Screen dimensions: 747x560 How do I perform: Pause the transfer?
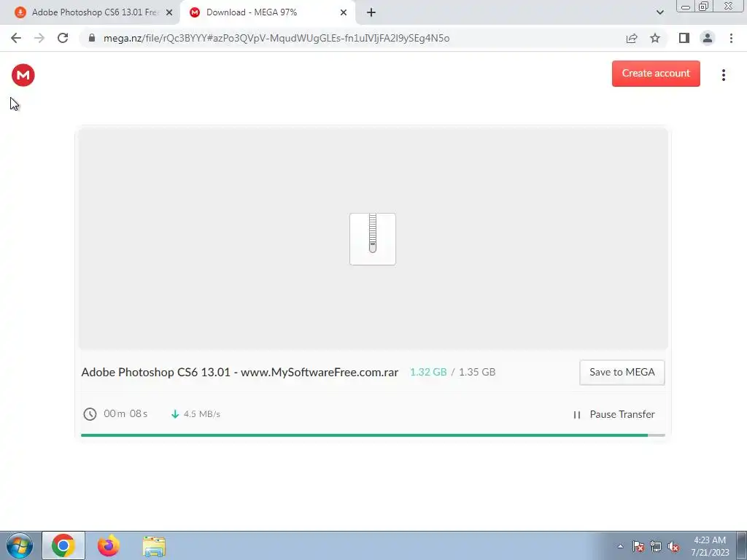[614, 414]
